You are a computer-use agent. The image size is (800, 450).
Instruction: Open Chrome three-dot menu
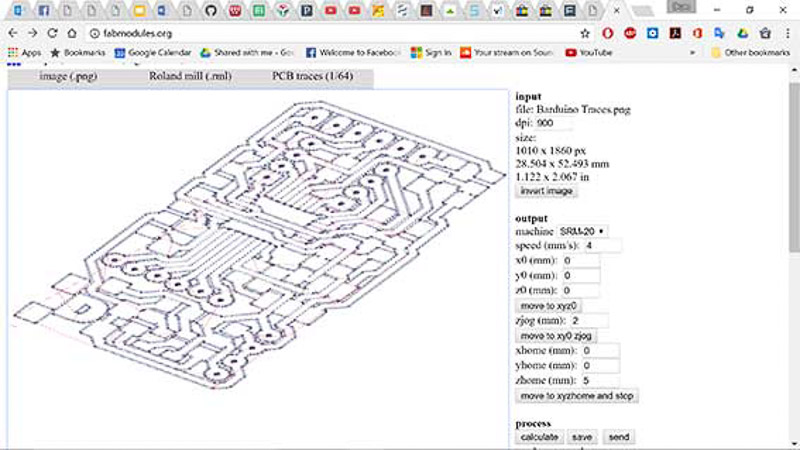[x=788, y=33]
